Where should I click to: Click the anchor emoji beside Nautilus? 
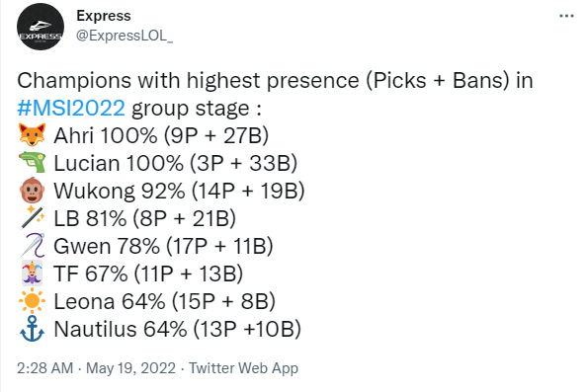coord(33,329)
